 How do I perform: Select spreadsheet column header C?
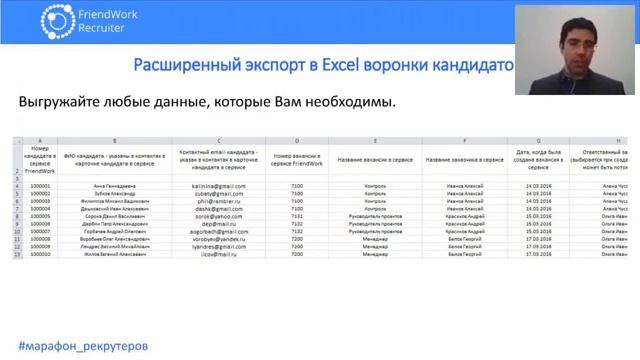pos(219,140)
